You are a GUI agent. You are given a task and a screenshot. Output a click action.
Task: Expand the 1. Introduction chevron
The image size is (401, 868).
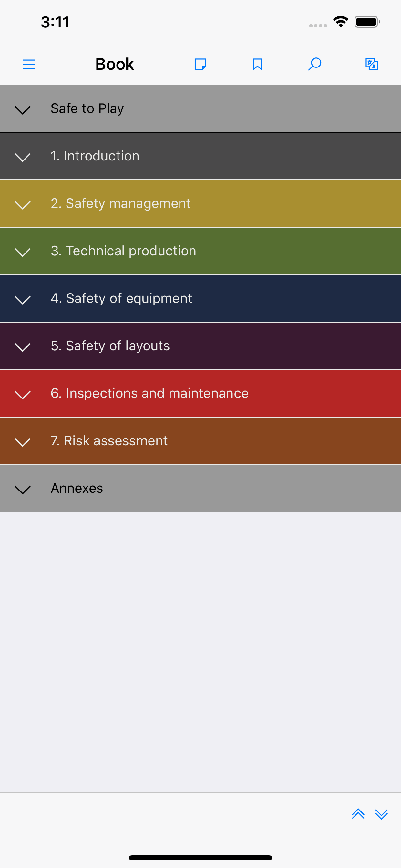(23, 157)
